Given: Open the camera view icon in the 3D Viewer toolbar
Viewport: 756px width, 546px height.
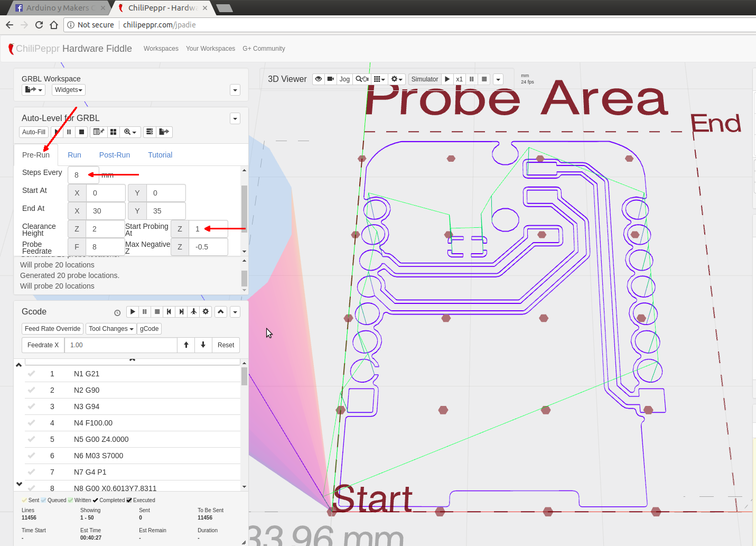Looking at the screenshot, I should (x=330, y=79).
